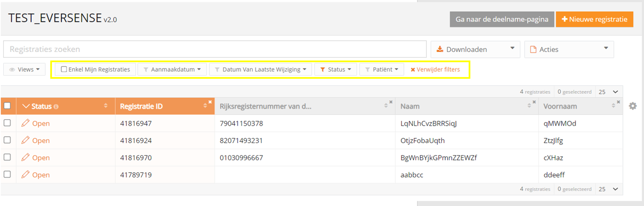
Task: Click the Status column info icon
Action: tap(56, 106)
